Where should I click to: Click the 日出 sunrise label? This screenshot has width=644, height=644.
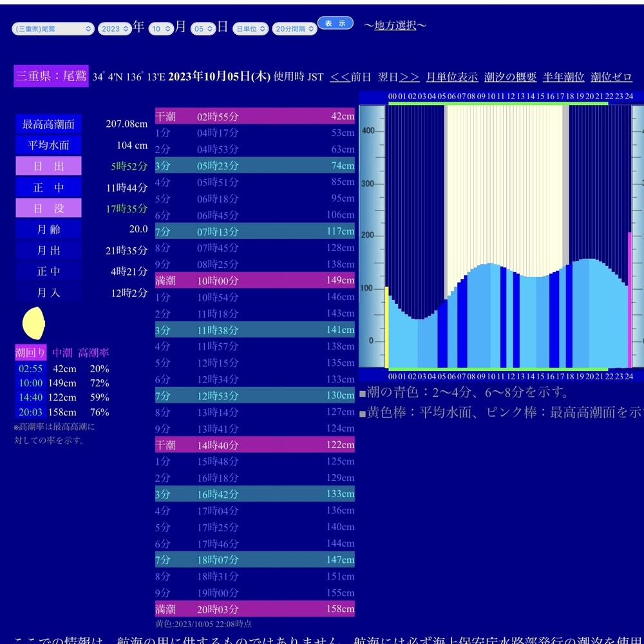click(49, 166)
